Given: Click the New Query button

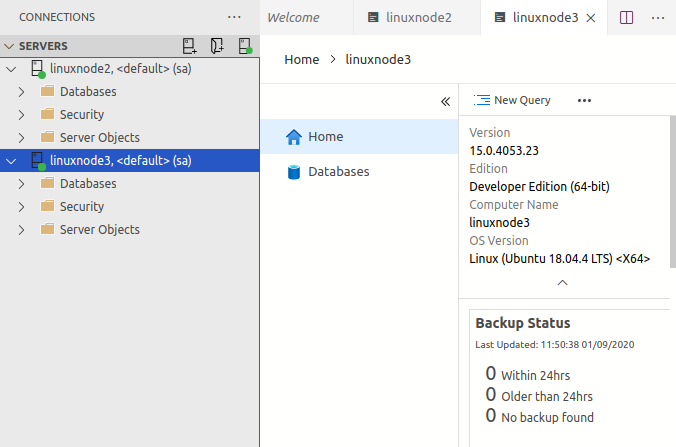Looking at the screenshot, I should tap(512, 100).
